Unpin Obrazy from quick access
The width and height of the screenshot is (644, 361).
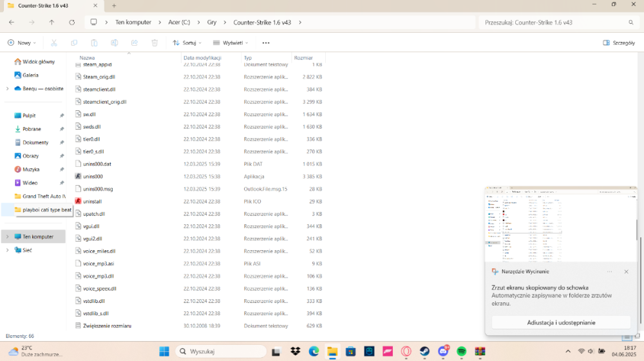62,156
